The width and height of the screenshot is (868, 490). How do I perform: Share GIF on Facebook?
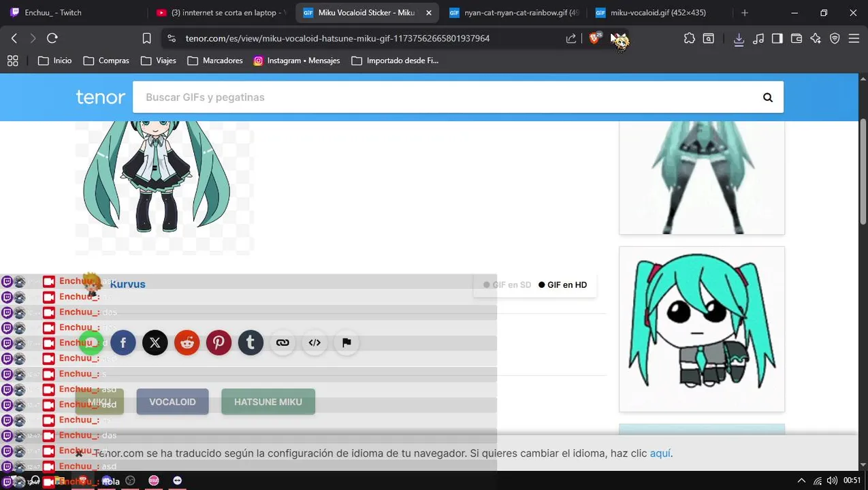(x=123, y=343)
